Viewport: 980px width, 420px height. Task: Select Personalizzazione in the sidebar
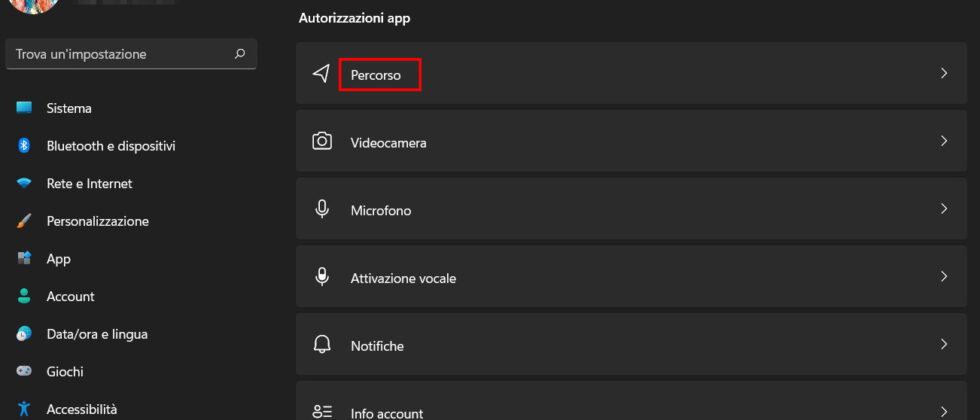click(97, 221)
